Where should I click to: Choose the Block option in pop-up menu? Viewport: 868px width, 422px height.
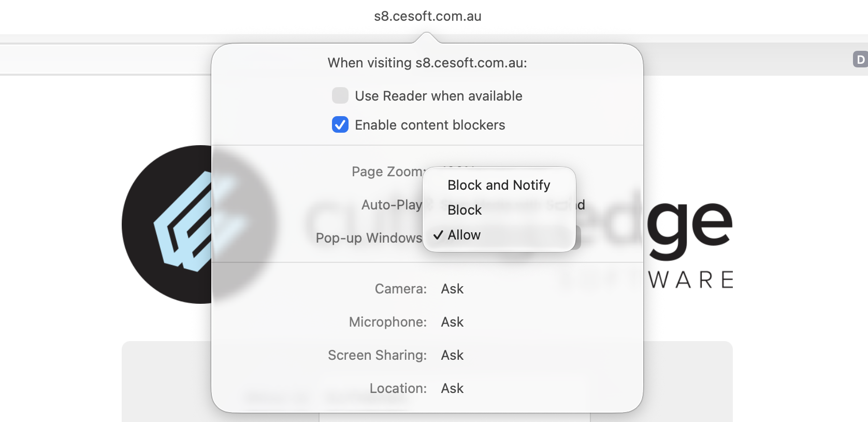pyautogui.click(x=465, y=210)
